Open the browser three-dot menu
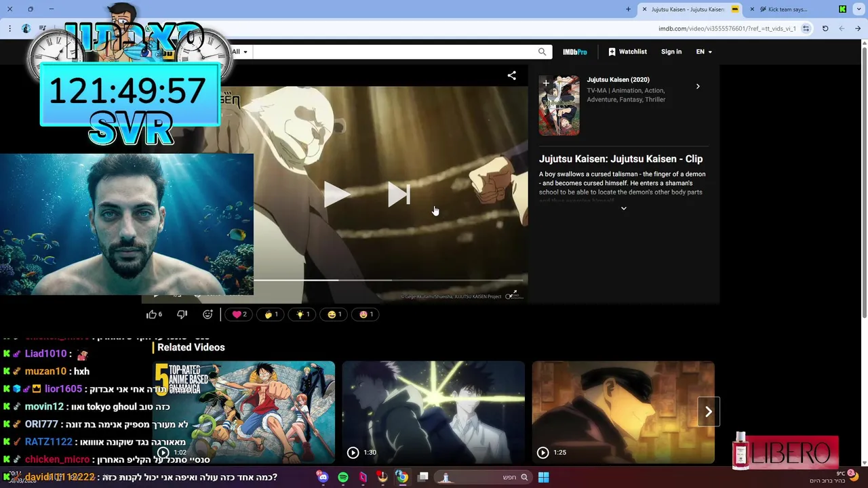868x488 pixels. tap(9, 28)
